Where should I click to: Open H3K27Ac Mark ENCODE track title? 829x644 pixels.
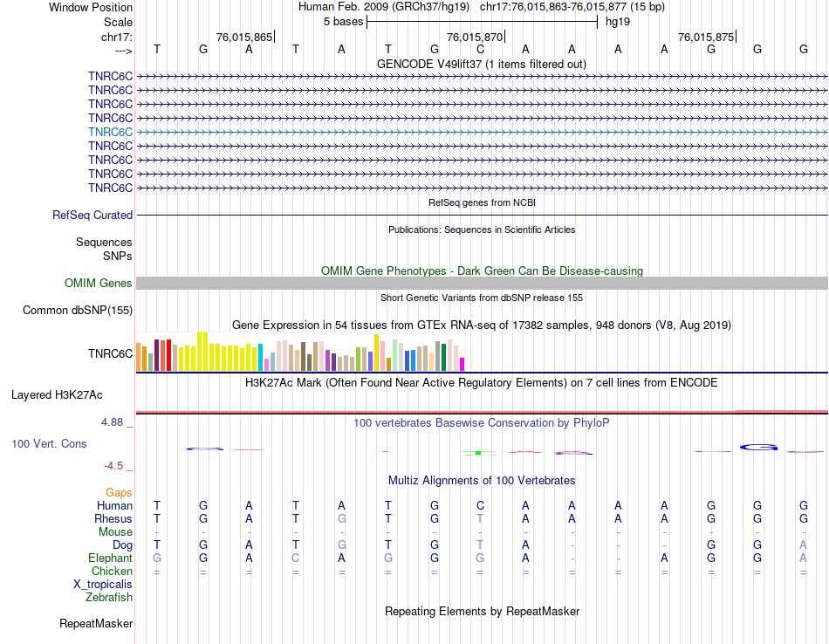[x=482, y=383]
